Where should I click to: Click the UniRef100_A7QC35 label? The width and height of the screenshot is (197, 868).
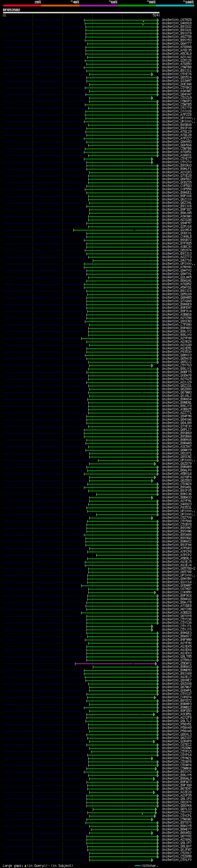point(177,50)
